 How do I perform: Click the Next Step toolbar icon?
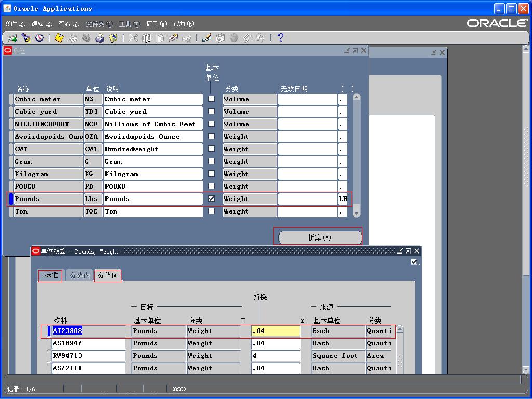[73, 38]
